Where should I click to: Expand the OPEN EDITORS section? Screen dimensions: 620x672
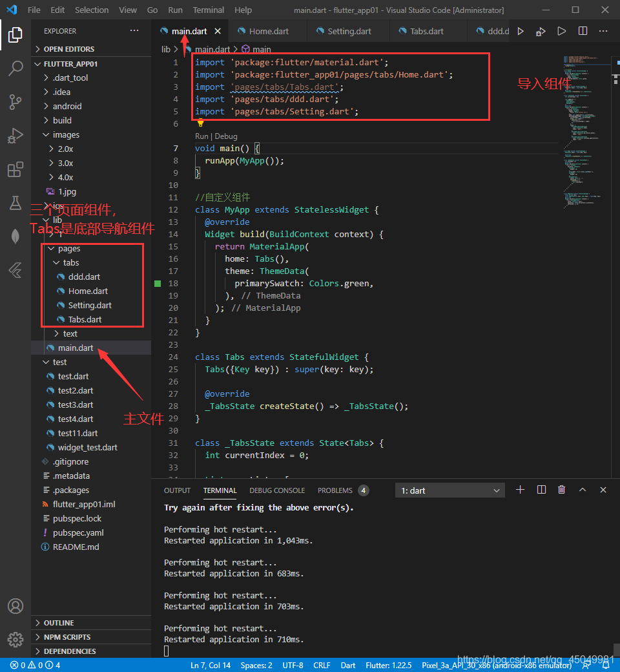point(91,49)
